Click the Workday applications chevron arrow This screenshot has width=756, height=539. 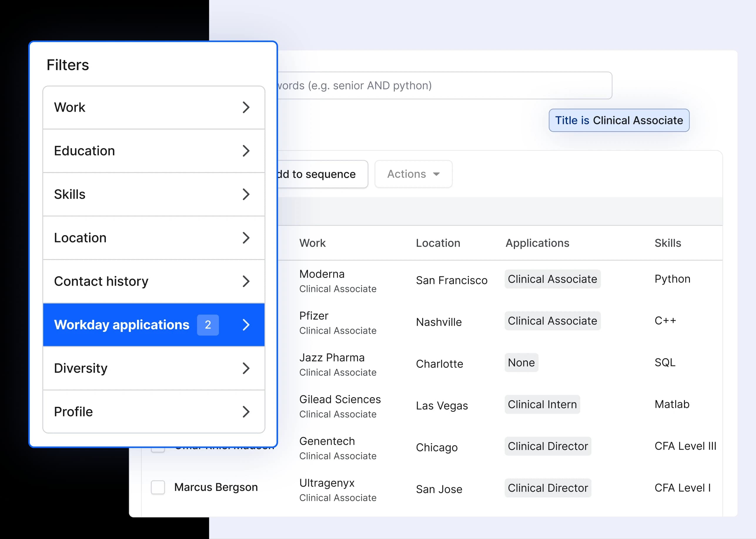[x=246, y=325]
